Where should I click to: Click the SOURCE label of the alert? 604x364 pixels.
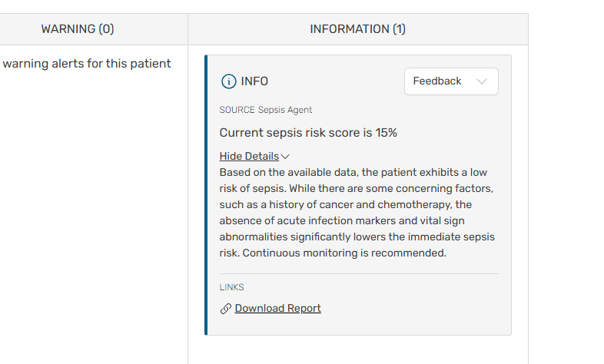tap(237, 110)
